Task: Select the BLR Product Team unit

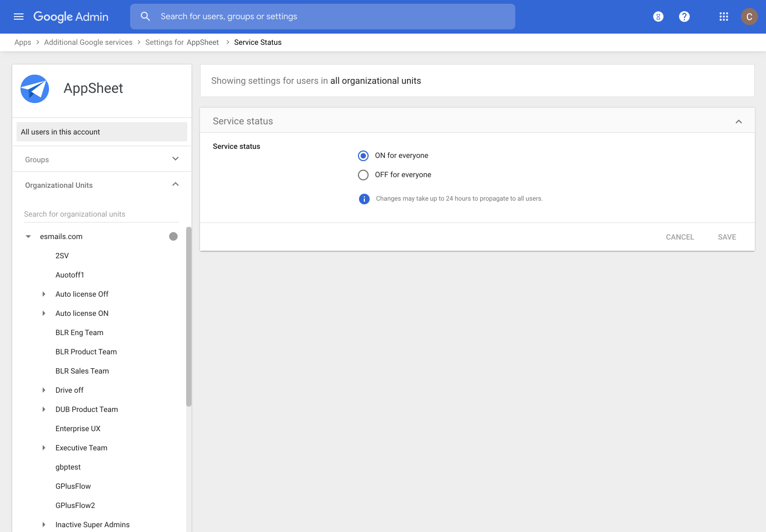Action: 86,352
